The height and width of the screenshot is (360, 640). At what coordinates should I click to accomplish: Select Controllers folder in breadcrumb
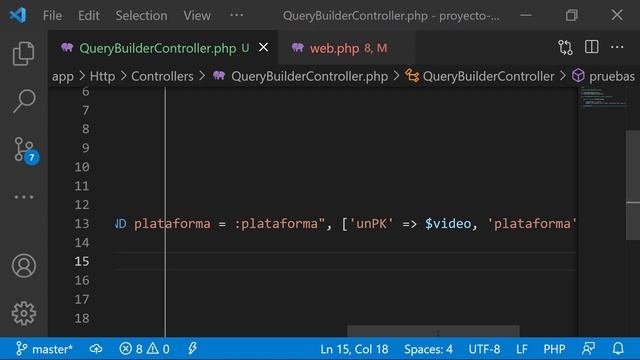tap(162, 76)
